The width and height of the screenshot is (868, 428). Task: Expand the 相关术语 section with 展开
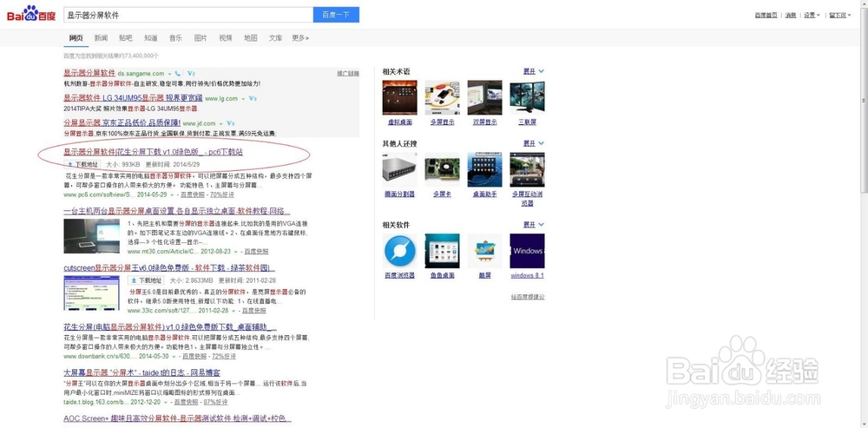pos(534,71)
